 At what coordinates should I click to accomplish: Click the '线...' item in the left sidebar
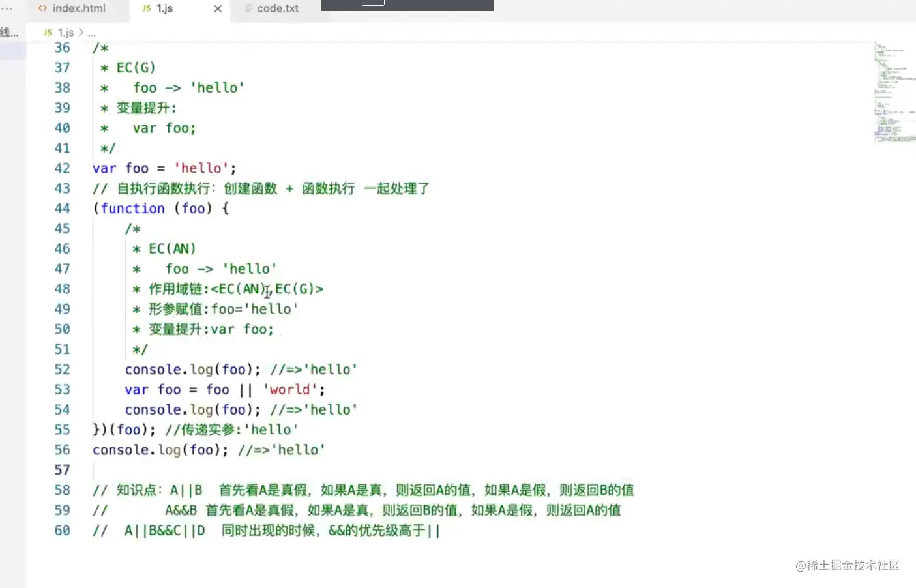pyautogui.click(x=9, y=32)
